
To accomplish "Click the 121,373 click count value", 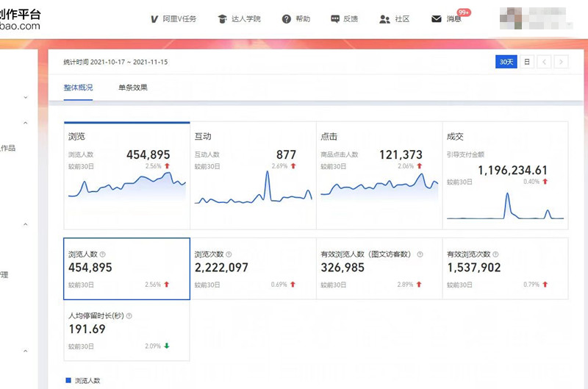I will coord(401,154).
